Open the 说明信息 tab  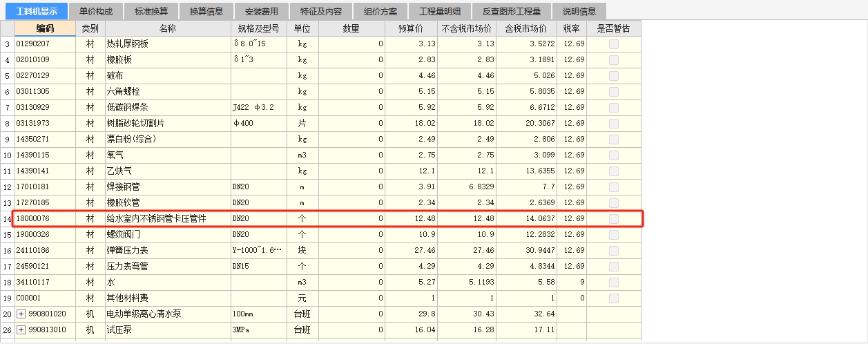[580, 11]
